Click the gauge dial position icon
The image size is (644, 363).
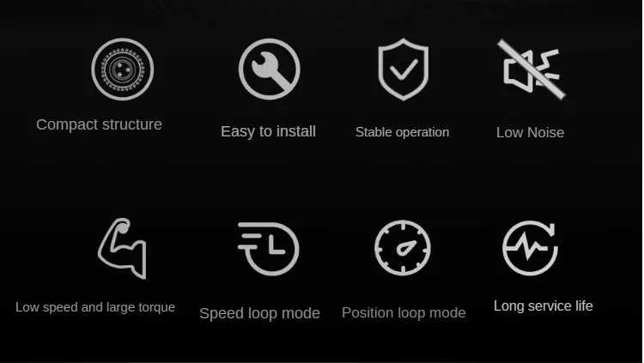[403, 248]
